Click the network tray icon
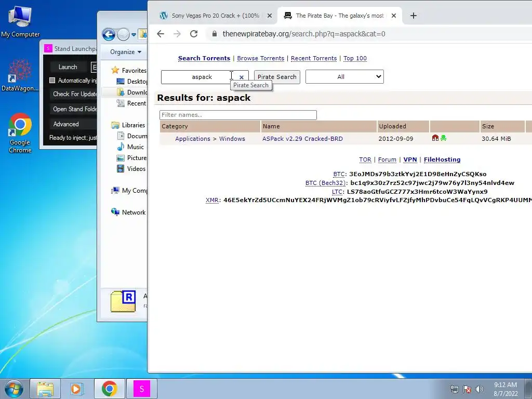 (454, 389)
